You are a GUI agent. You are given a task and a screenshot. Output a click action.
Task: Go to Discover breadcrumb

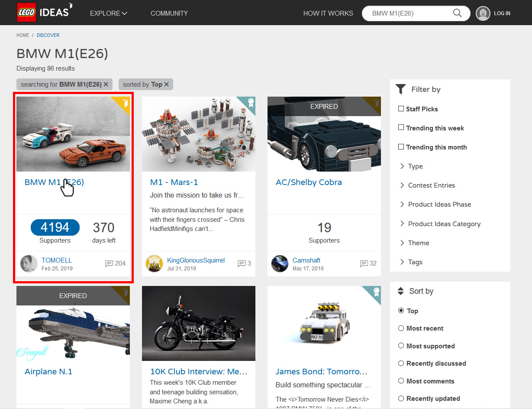48,35
